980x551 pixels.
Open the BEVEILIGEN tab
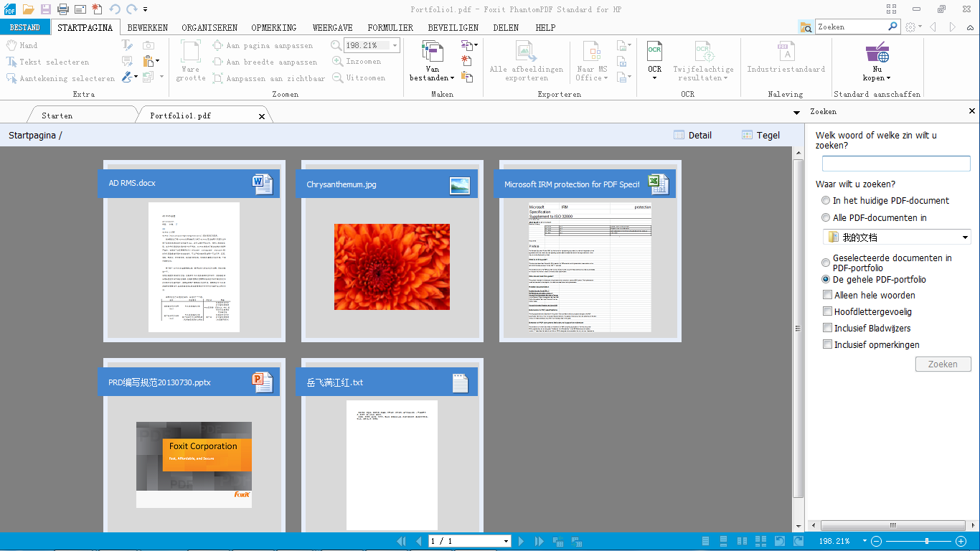(x=453, y=28)
